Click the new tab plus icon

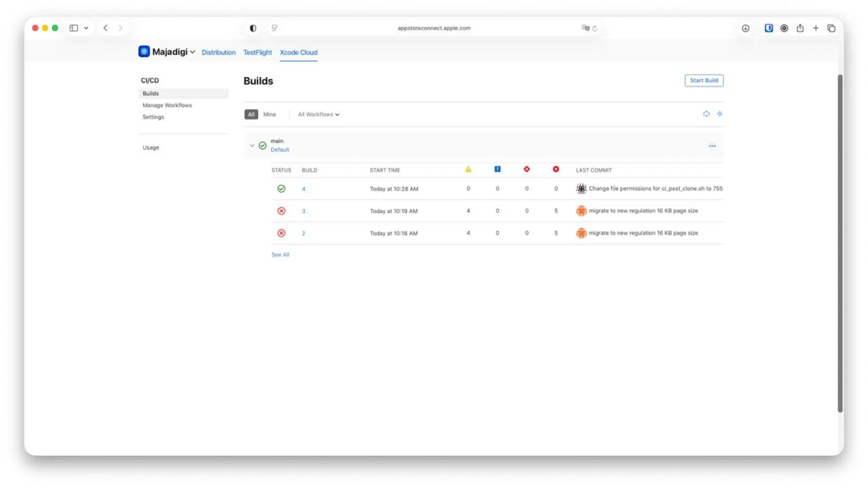coord(816,28)
